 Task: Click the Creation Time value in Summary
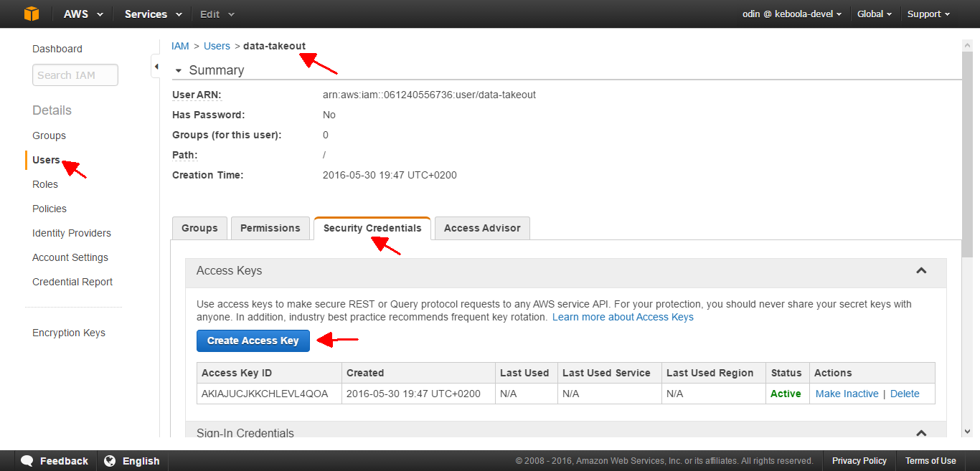click(390, 175)
